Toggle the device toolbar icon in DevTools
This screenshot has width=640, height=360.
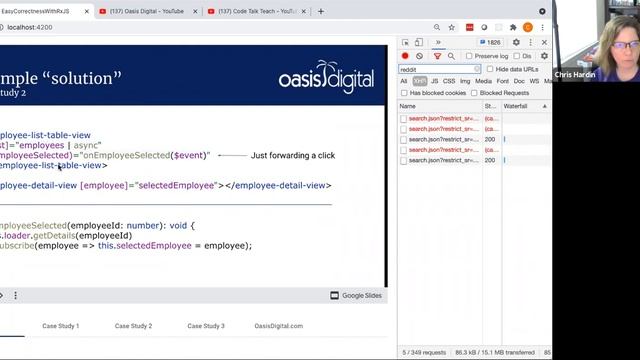coord(419,42)
